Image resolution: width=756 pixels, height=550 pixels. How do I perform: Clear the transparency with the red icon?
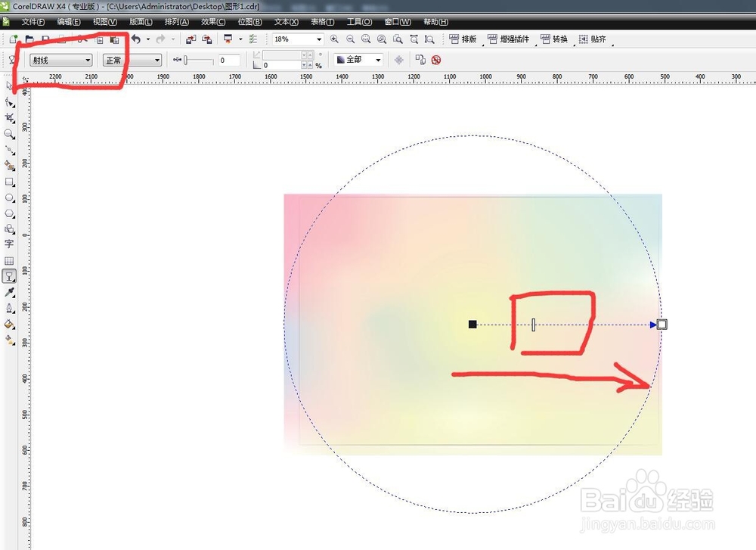click(x=436, y=60)
